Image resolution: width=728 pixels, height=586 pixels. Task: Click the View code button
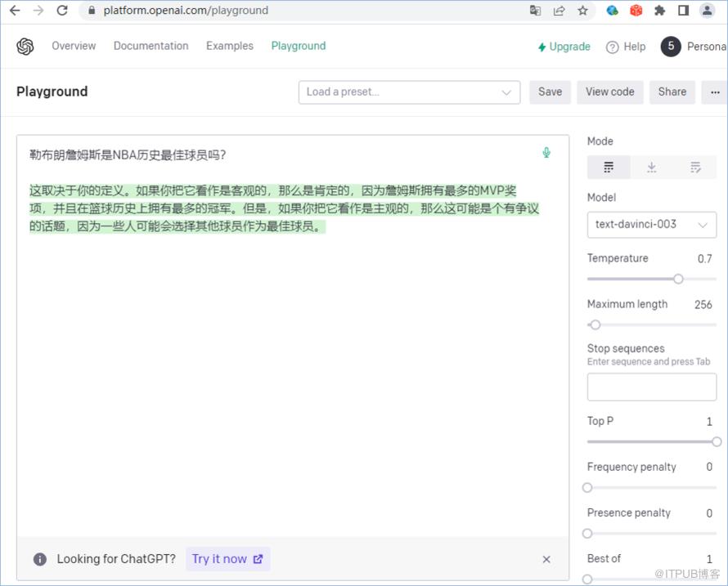coord(610,92)
